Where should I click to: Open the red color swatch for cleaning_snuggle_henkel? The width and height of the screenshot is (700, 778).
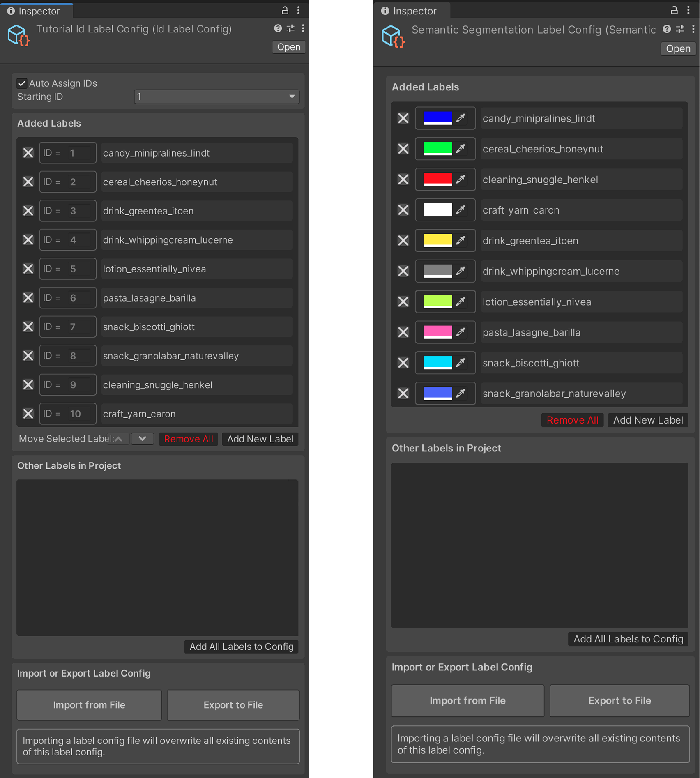437,179
